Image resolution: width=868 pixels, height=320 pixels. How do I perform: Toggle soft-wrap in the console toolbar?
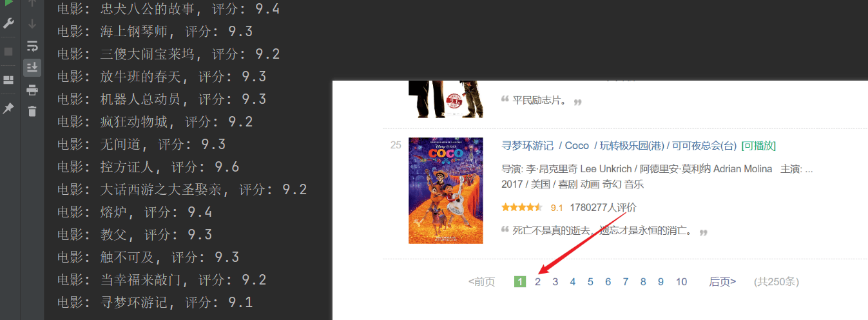[32, 46]
